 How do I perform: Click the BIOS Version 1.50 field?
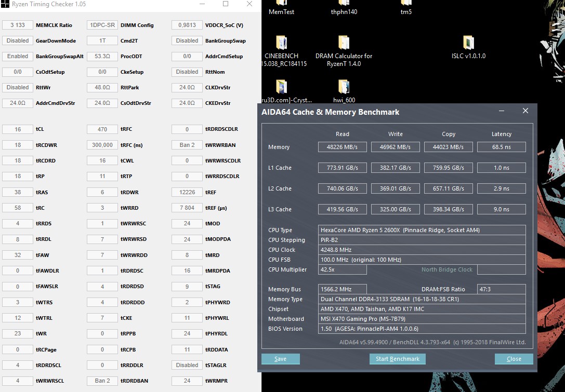422,329
